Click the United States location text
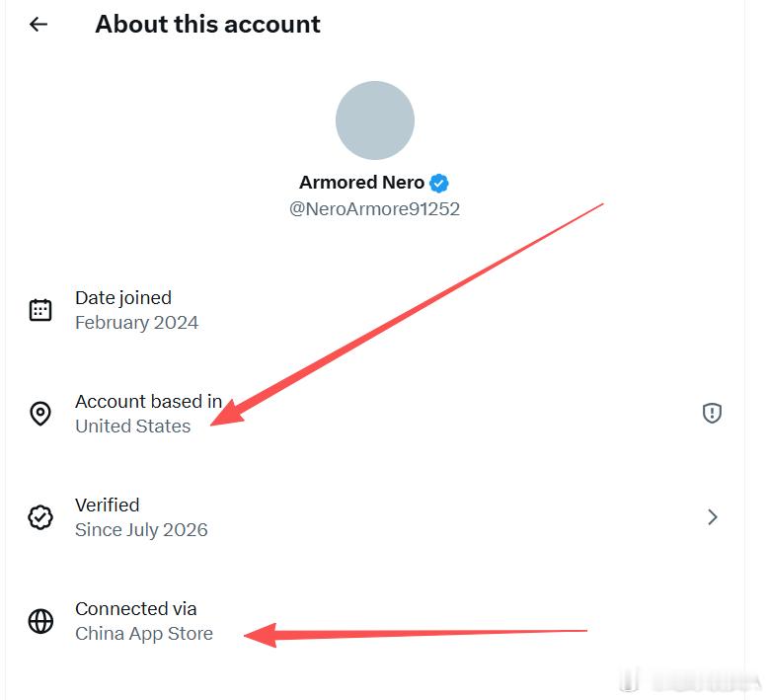This screenshot has height=700, width=768. pos(132,427)
